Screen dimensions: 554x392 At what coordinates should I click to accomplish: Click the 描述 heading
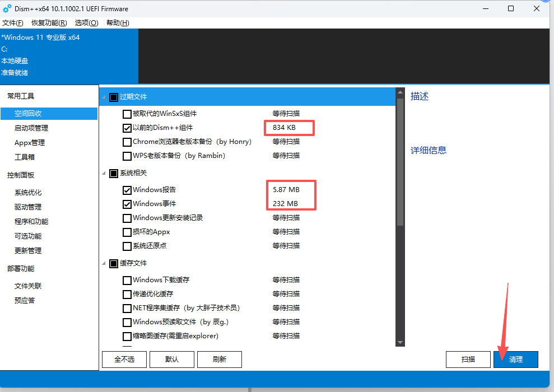click(x=420, y=96)
